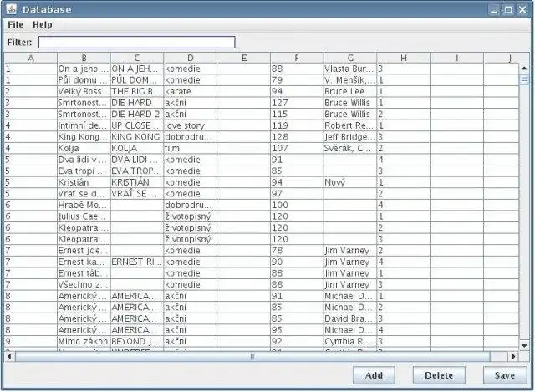Select the 'Všechno z...' cell
The image size is (535, 392).
[x=84, y=284]
